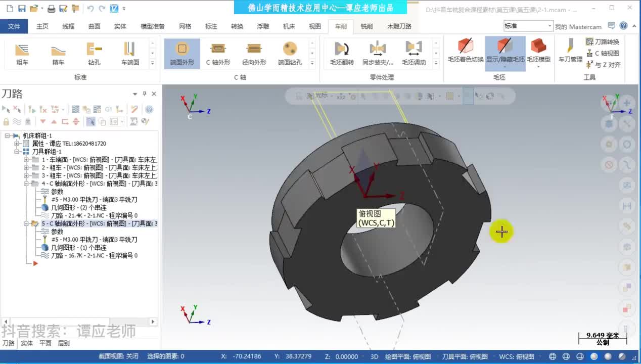
Task: Select the 径向外形 radial contour tool
Action: click(254, 54)
